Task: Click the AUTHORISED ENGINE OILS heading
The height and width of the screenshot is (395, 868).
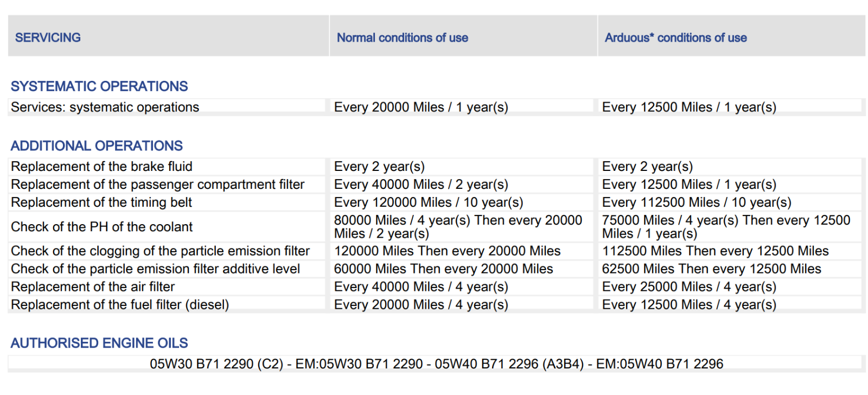Action: [99, 343]
